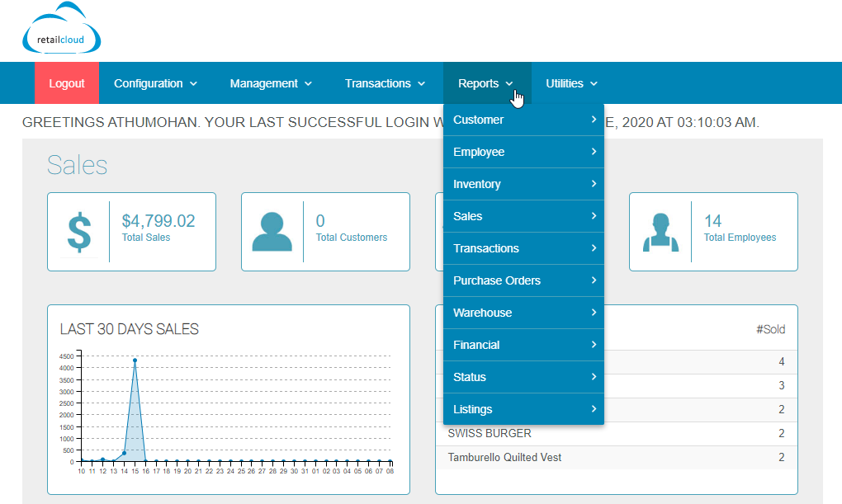Click the #Sold column header
This screenshot has width=842, height=504.
click(770, 329)
